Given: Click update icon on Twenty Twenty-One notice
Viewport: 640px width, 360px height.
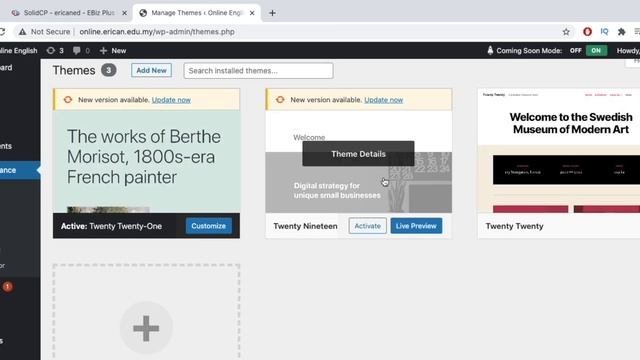Looking at the screenshot, I should point(68,100).
